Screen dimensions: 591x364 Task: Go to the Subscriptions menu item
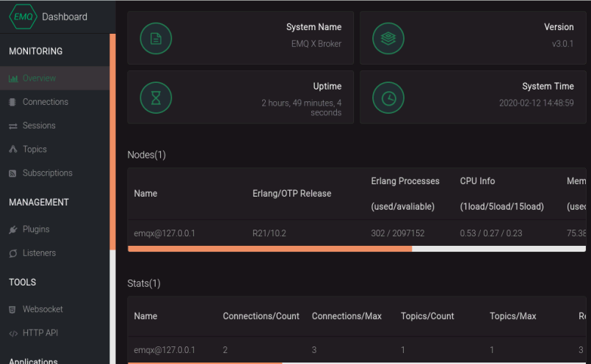tap(48, 173)
